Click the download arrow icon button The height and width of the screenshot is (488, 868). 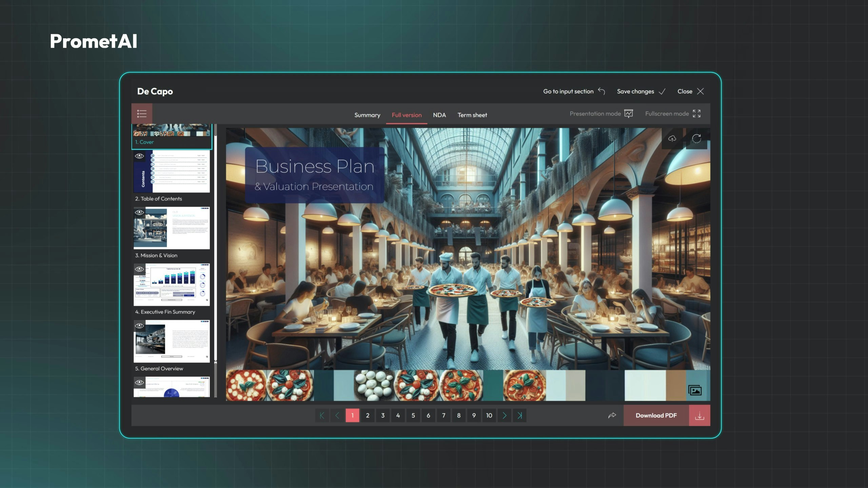[699, 415]
